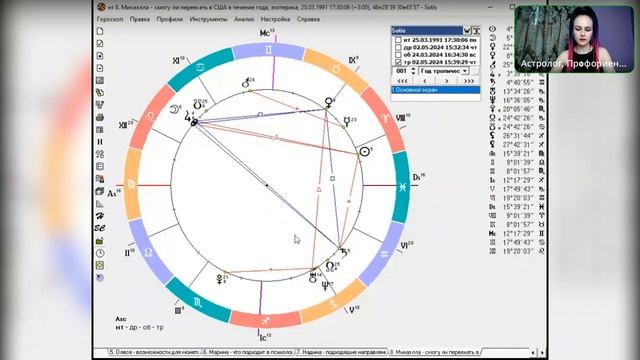
Task: Click the coordinate value 16°36'05"
Action: (x=519, y=100)
